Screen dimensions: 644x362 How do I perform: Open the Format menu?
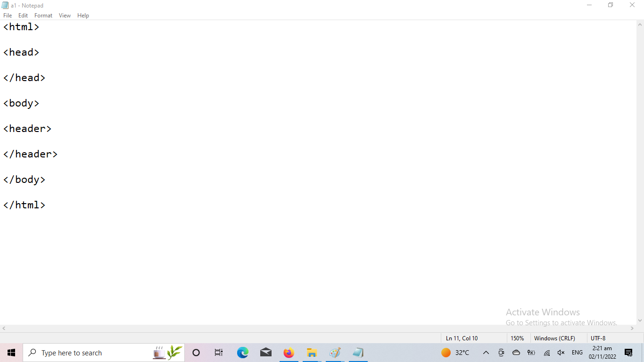click(43, 16)
